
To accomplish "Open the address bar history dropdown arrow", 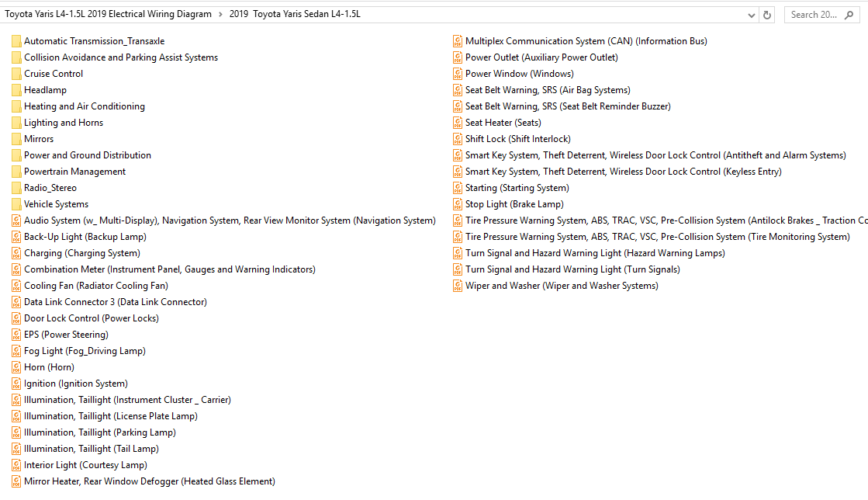I will pyautogui.click(x=751, y=15).
